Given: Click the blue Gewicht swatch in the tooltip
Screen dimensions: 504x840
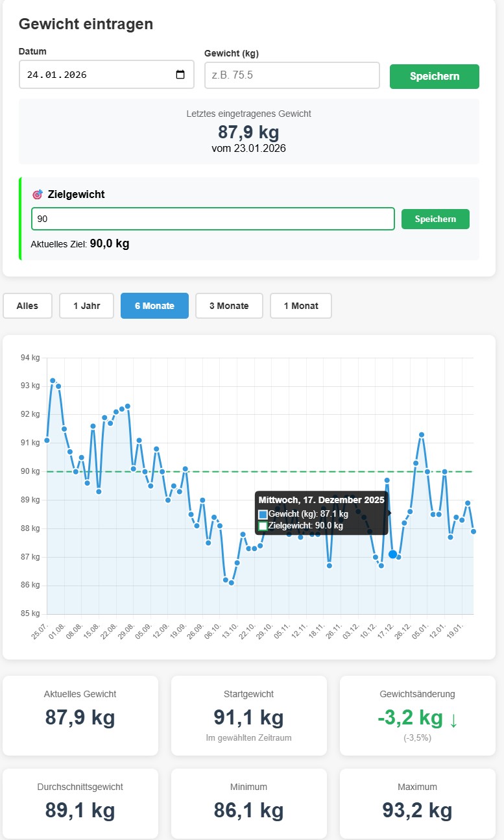Looking at the screenshot, I should click(263, 514).
